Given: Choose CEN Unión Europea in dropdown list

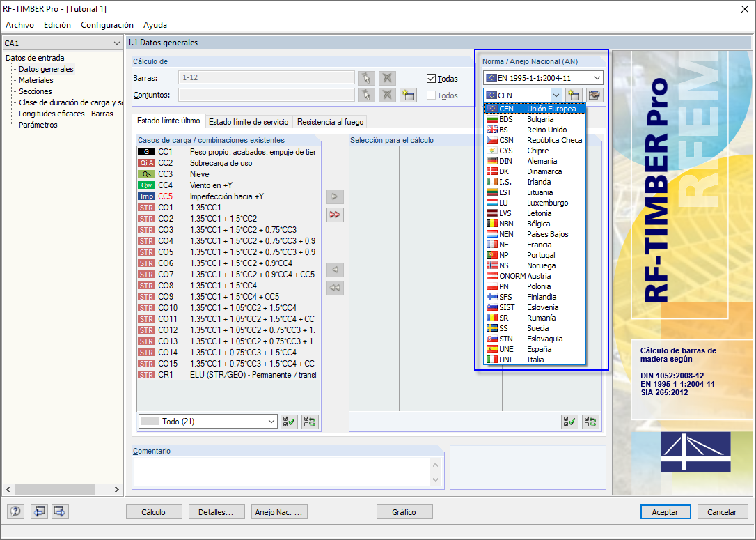Looking at the screenshot, I should click(x=535, y=109).
